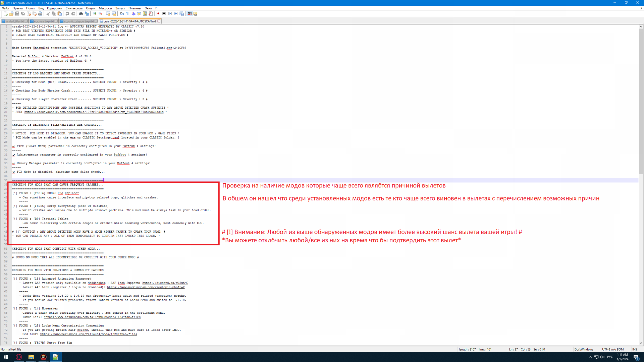Start macro recording with red dot icon
Screen dimensions: 644x362
[x=158, y=14]
